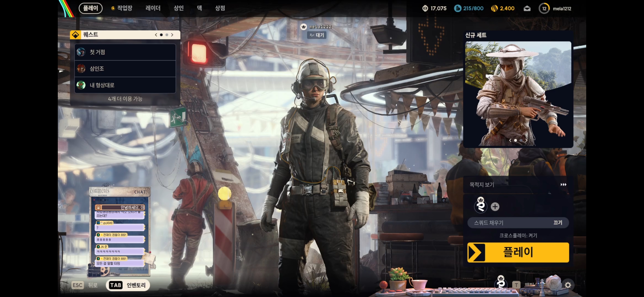Open the 첫 거점 quest

pyautogui.click(x=125, y=52)
